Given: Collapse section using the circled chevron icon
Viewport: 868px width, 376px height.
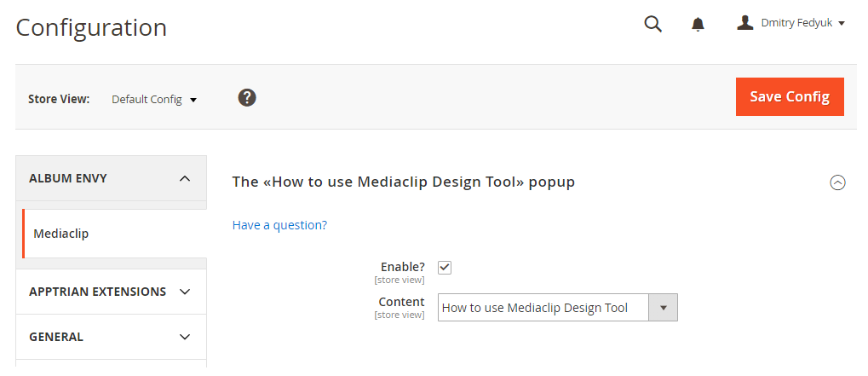Looking at the screenshot, I should [837, 182].
